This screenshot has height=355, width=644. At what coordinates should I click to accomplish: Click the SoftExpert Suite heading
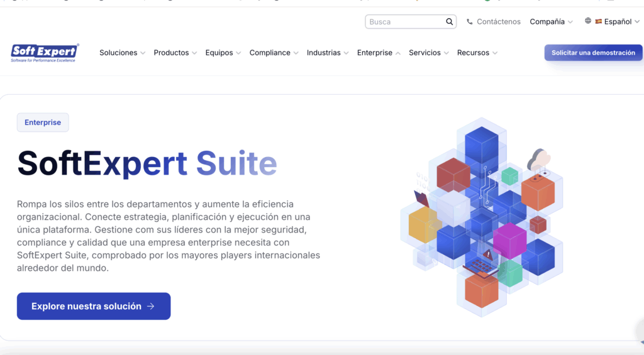click(x=147, y=163)
